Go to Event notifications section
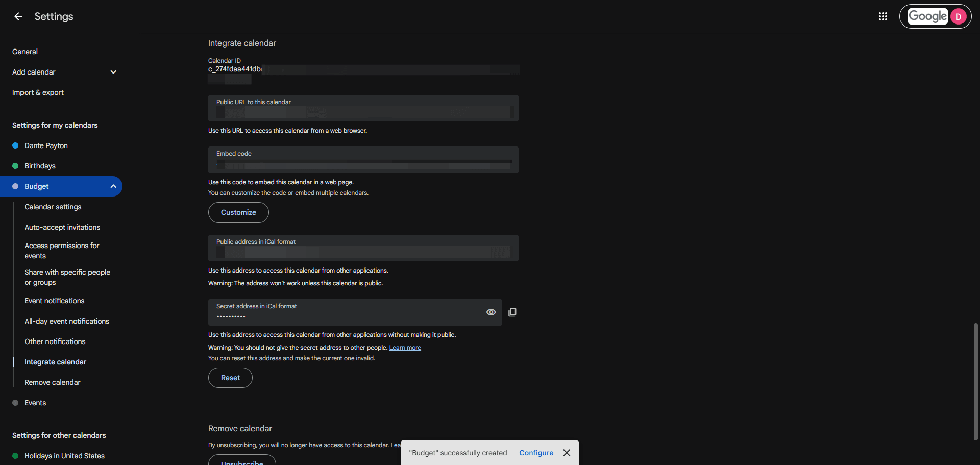Screen dimensions: 980x465 (55, 301)
